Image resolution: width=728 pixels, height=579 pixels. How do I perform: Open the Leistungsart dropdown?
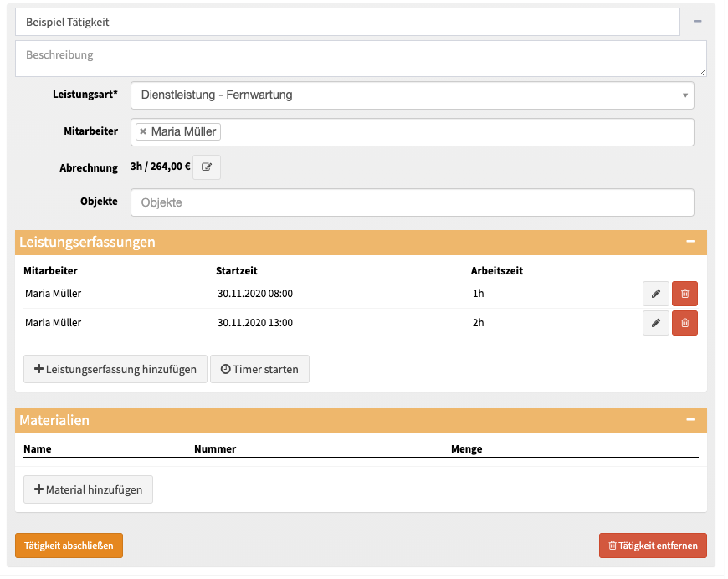412,95
